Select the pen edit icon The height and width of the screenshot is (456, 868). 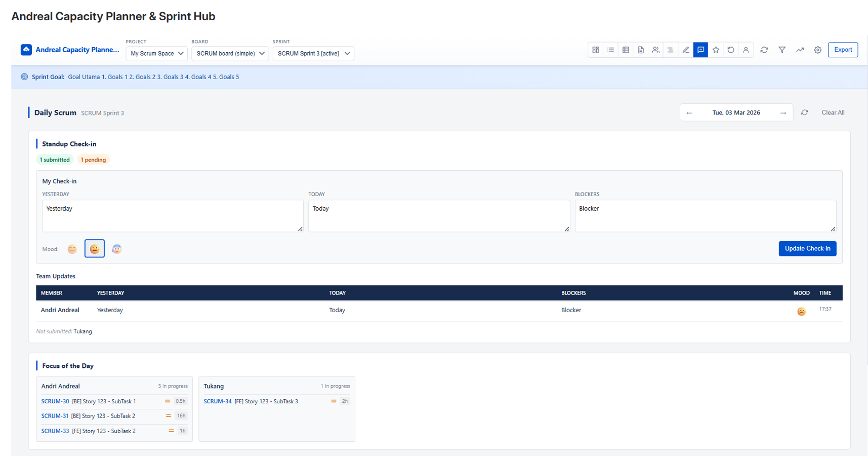(685, 50)
